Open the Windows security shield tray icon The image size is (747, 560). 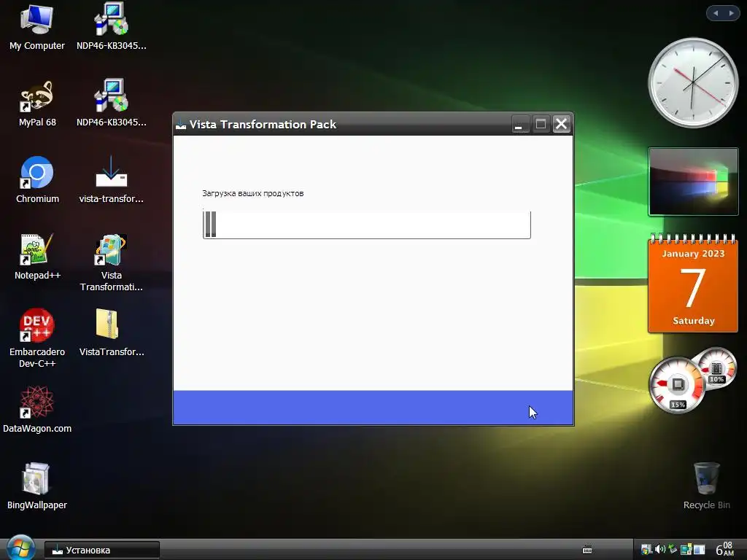click(x=646, y=550)
